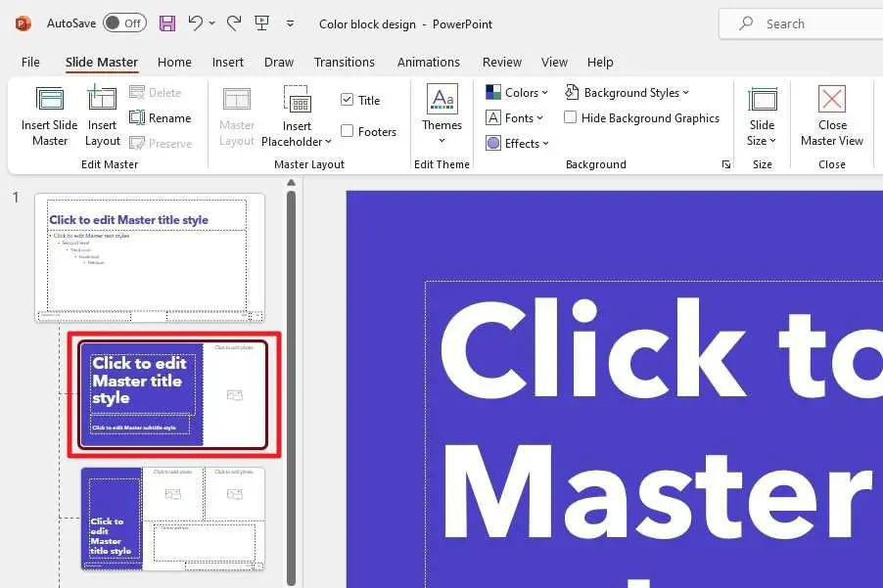Image resolution: width=883 pixels, height=588 pixels.
Task: Go to the Draw tab
Action: [279, 62]
